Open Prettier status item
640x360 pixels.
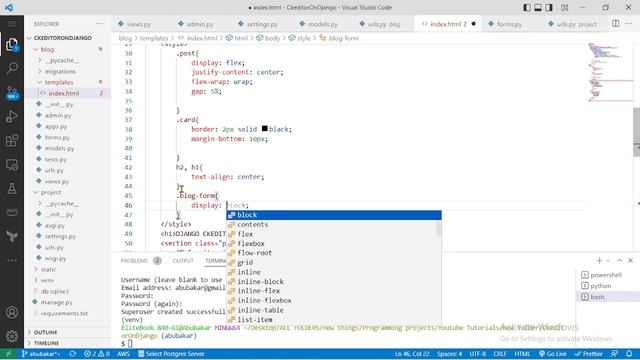click(588, 354)
